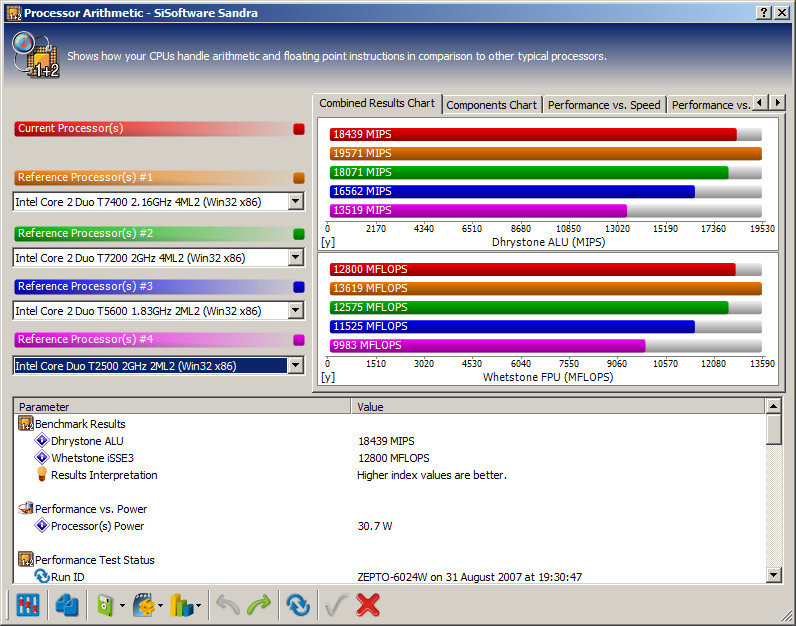Click the blue copy icon in toolbar
This screenshot has width=796, height=626.
pos(67,605)
